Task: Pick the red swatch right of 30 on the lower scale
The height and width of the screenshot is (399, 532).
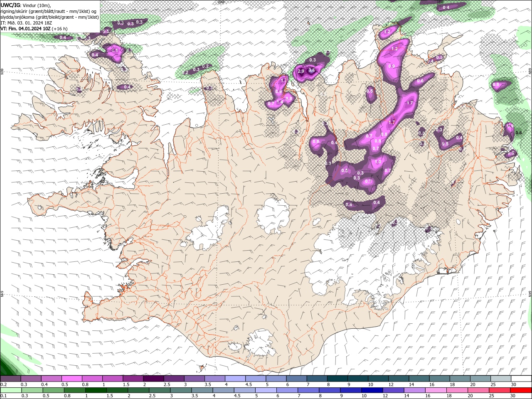Action: (521, 390)
